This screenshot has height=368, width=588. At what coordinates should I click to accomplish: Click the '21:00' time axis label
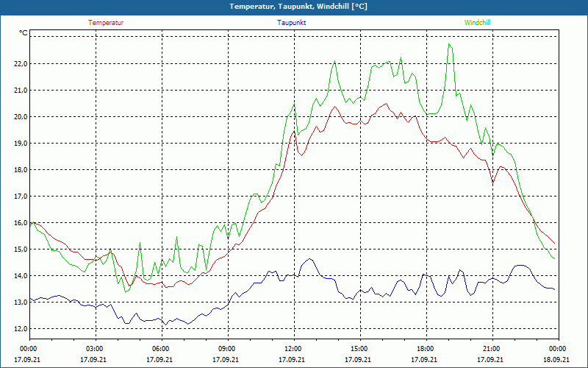click(492, 349)
